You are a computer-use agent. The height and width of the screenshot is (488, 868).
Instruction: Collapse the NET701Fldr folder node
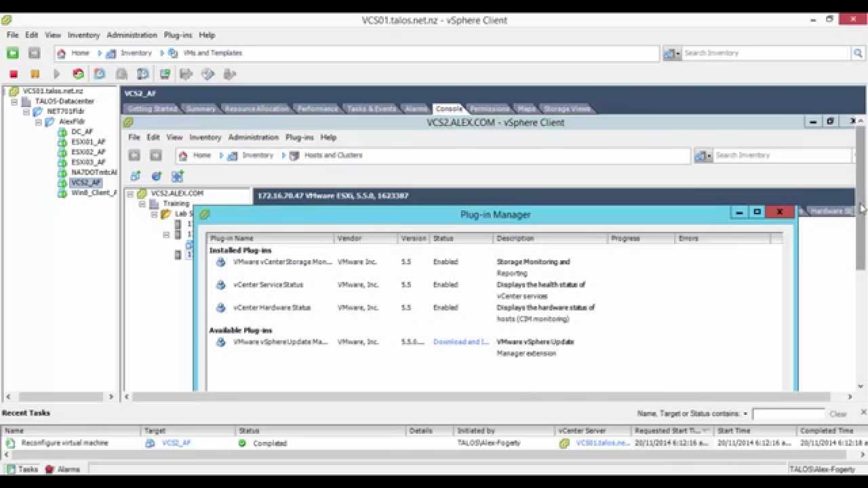26,112
